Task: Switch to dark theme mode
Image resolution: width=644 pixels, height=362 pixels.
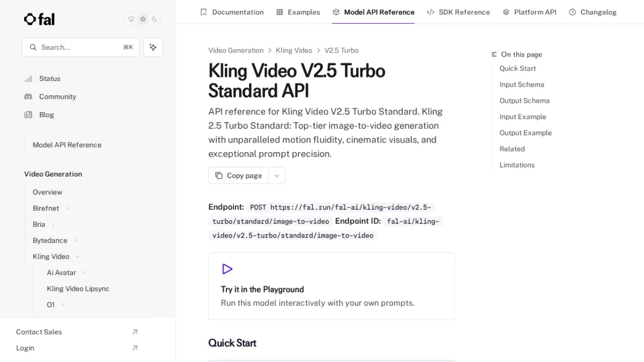Action: point(155,19)
